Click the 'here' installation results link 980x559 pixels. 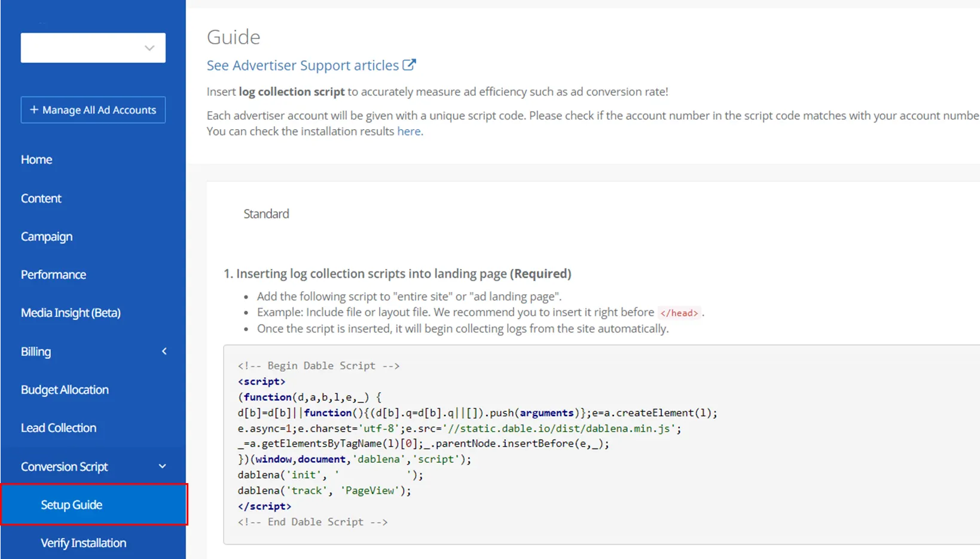(409, 132)
